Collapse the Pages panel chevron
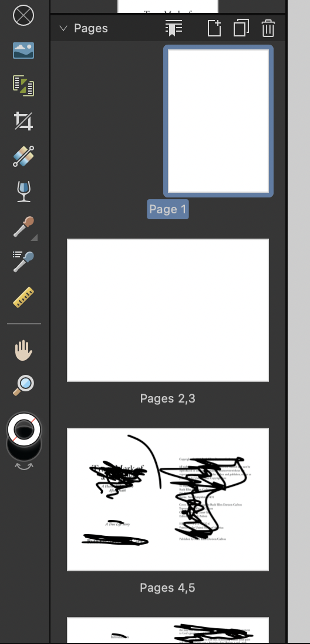 (63, 28)
